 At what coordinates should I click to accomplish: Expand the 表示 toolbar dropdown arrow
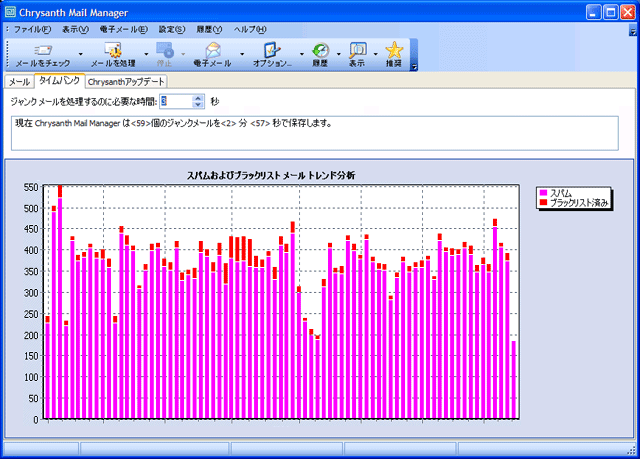(375, 54)
